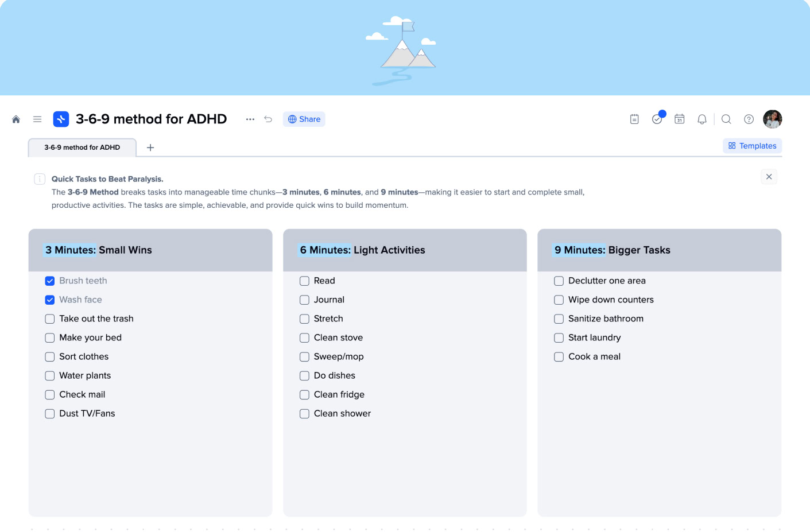Open the three-dots more options menu
Viewport: 810px width, 532px height.
(x=250, y=119)
